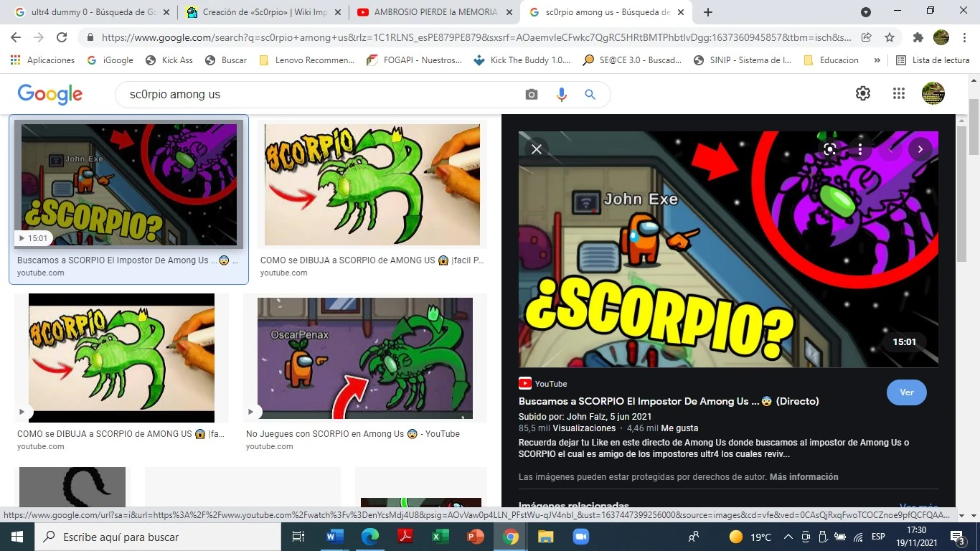Submit search with the magnifier icon
The height and width of the screenshot is (551, 980).
tap(590, 95)
